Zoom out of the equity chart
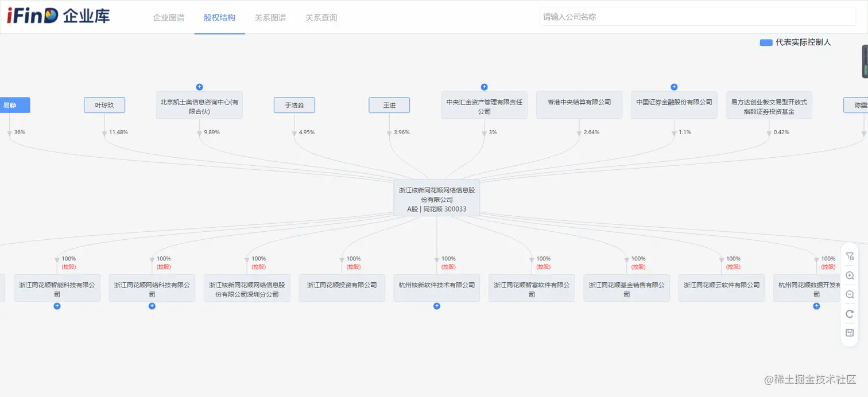 850,294
